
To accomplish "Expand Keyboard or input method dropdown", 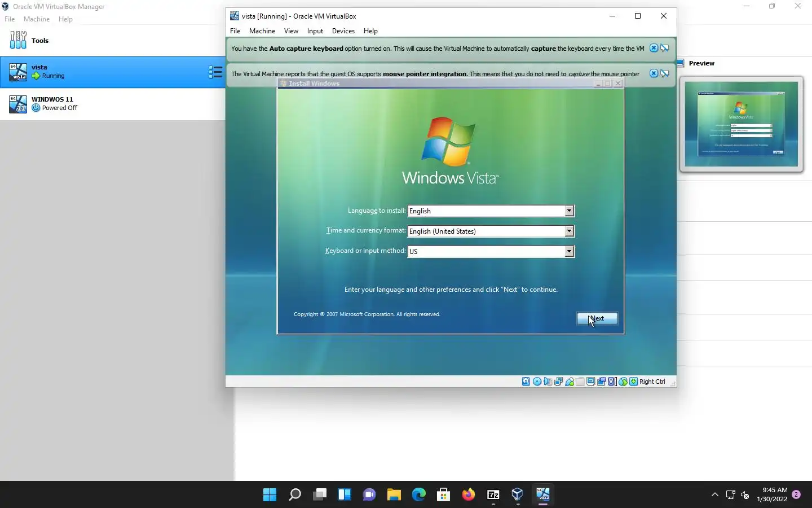I will 569,251.
